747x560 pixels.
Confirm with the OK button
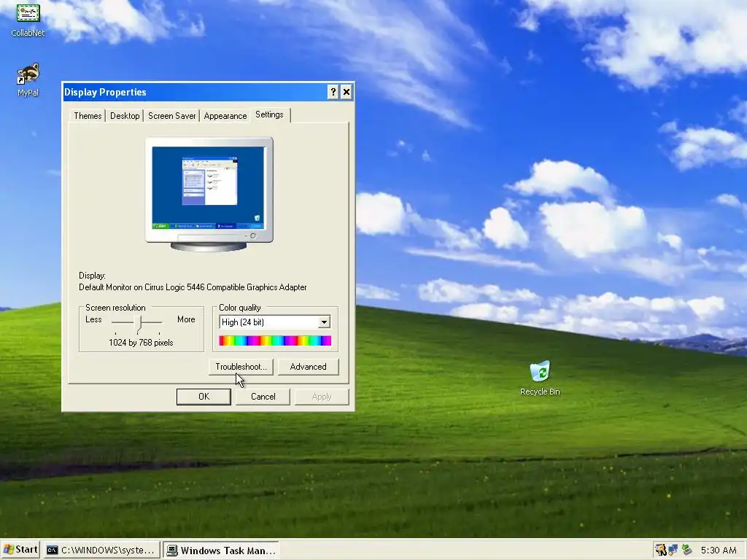[204, 397]
